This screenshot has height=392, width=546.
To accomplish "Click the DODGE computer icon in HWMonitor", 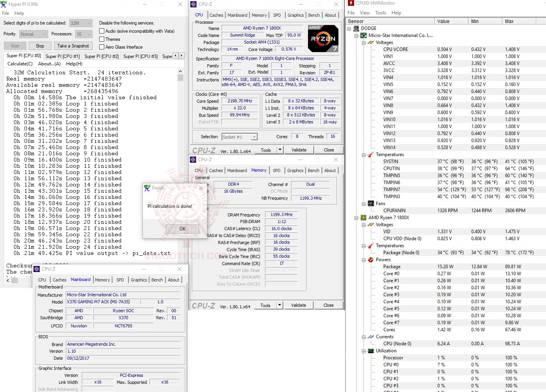I will click(x=356, y=28).
